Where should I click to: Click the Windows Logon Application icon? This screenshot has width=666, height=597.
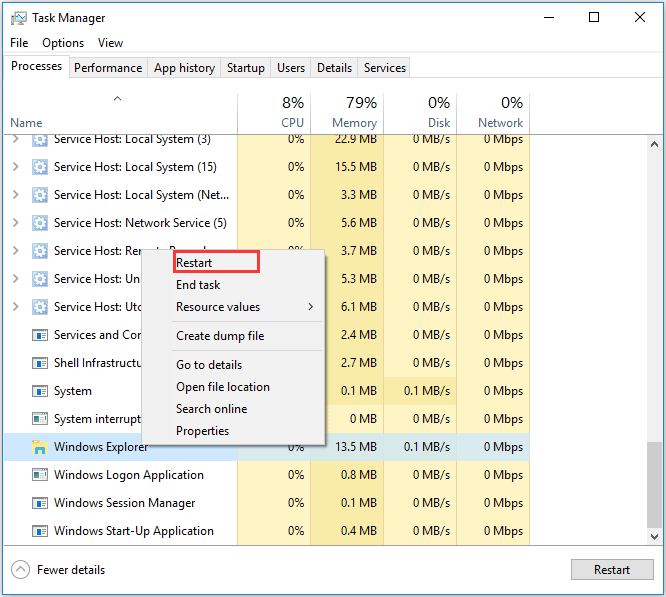(x=40, y=475)
